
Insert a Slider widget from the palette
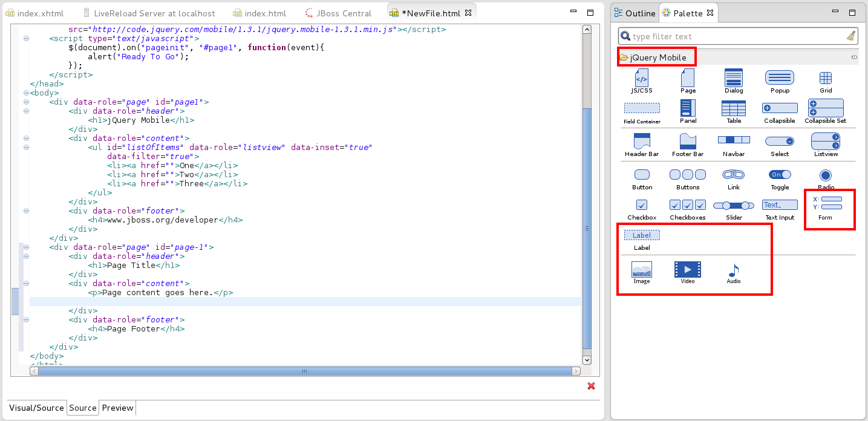pos(733,206)
